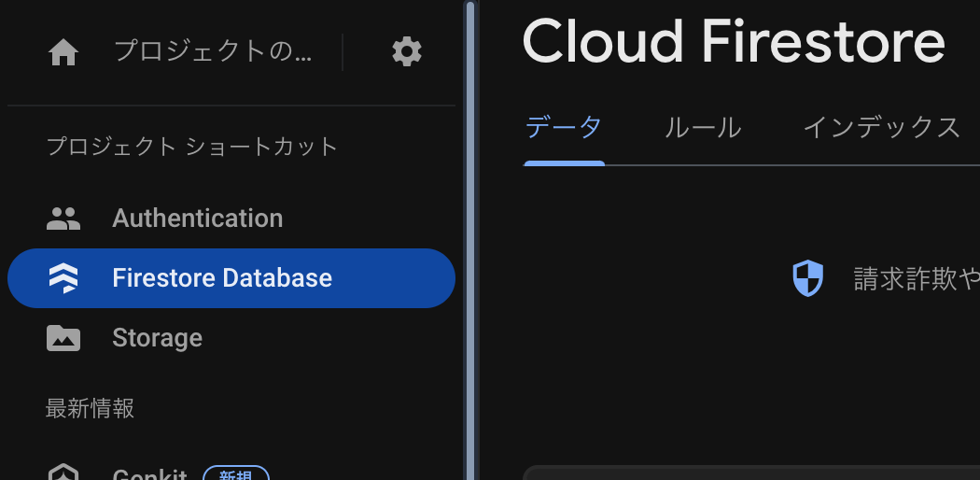Open プロジェクトの… overview link
The width and height of the screenshot is (980, 480).
pyautogui.click(x=213, y=51)
